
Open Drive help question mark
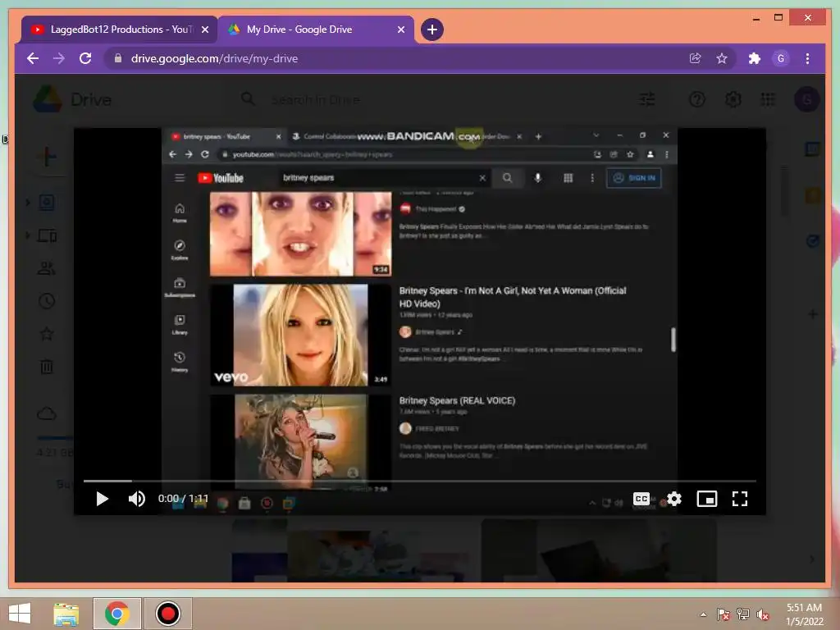click(x=697, y=99)
